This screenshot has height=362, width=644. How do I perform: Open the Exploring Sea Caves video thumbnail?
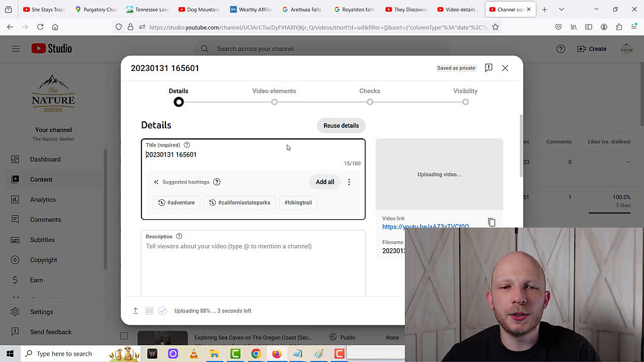(x=163, y=337)
